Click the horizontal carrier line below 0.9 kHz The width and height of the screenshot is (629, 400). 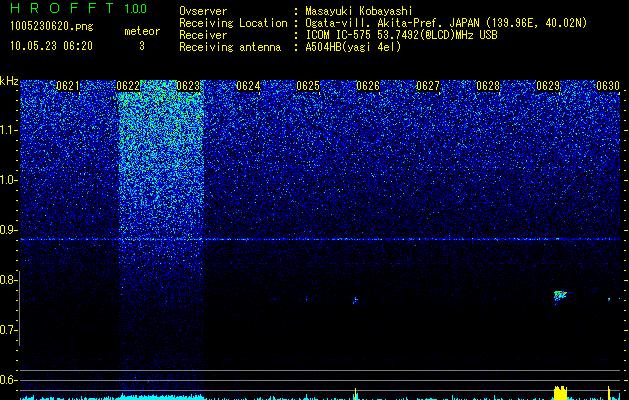point(320,240)
